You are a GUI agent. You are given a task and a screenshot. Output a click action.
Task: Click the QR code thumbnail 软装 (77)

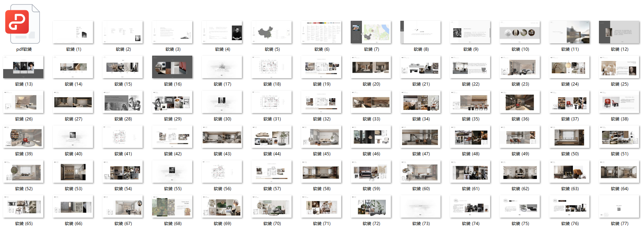[x=619, y=206]
